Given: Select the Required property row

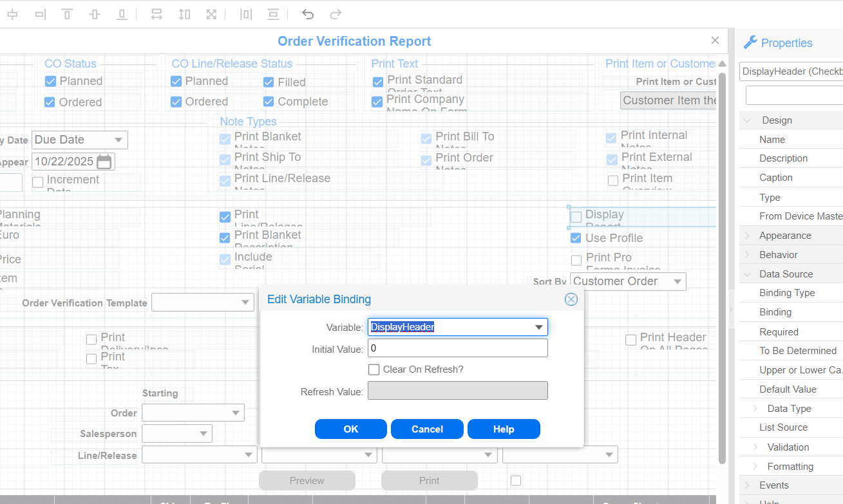Looking at the screenshot, I should [791, 332].
